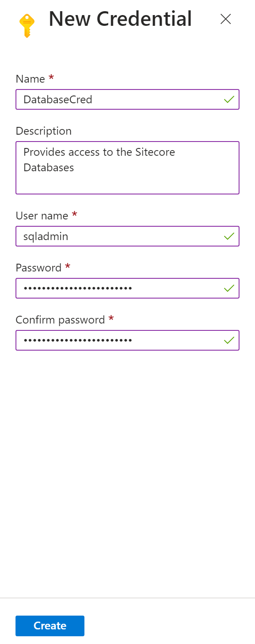255x644 pixels.
Task: Click the Confirm password label
Action: click(x=60, y=320)
